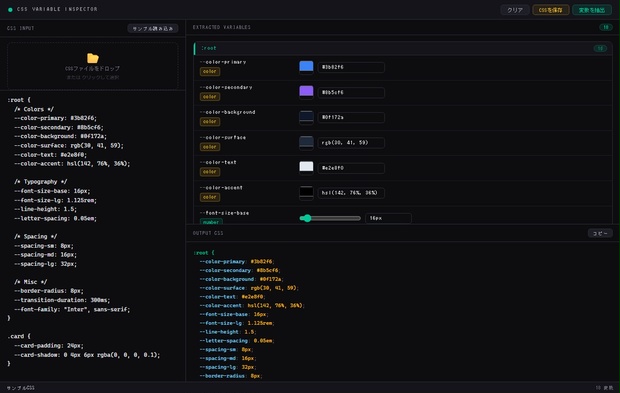Click the --border-radius line in the output CSS
620x393 pixels.
[231, 376]
